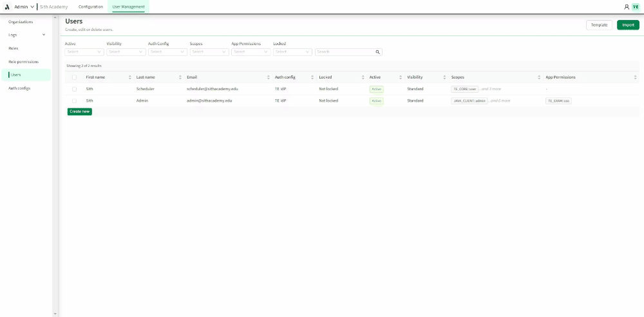644x317 pixels.
Task: Sort by Auth config column arrows
Action: 312,77
